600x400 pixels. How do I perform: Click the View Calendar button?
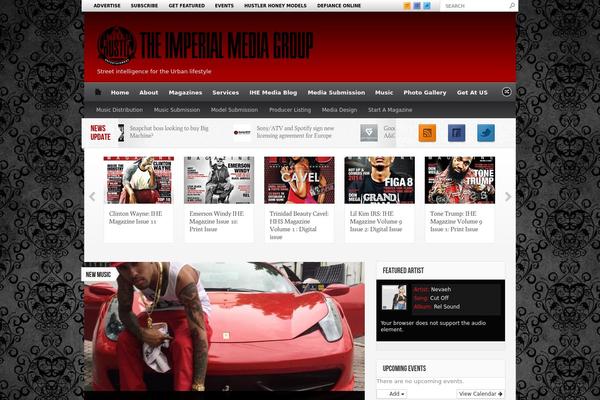coord(481,394)
